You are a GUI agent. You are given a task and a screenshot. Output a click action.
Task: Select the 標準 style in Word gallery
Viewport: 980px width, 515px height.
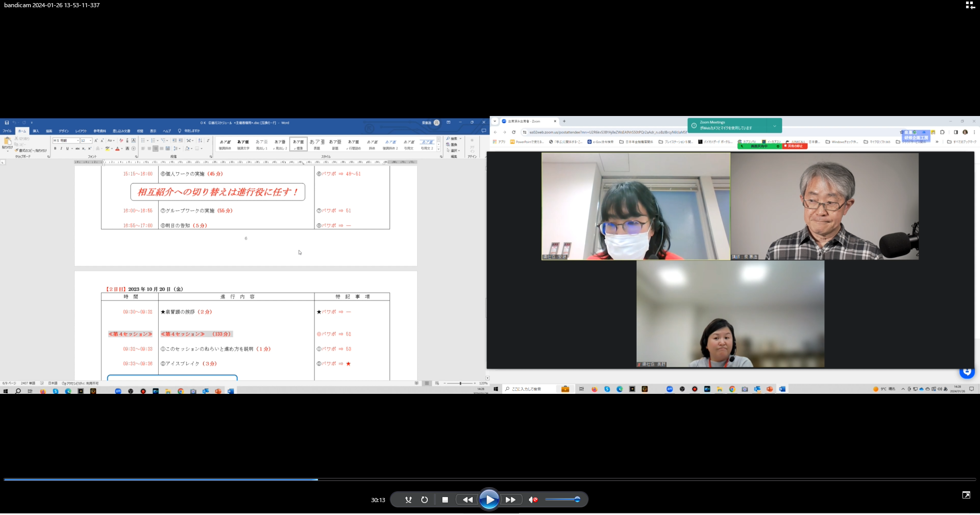point(298,144)
